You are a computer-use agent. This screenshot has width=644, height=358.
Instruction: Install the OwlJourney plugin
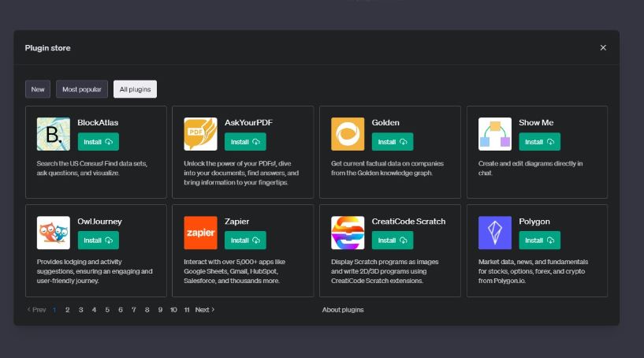click(x=99, y=241)
